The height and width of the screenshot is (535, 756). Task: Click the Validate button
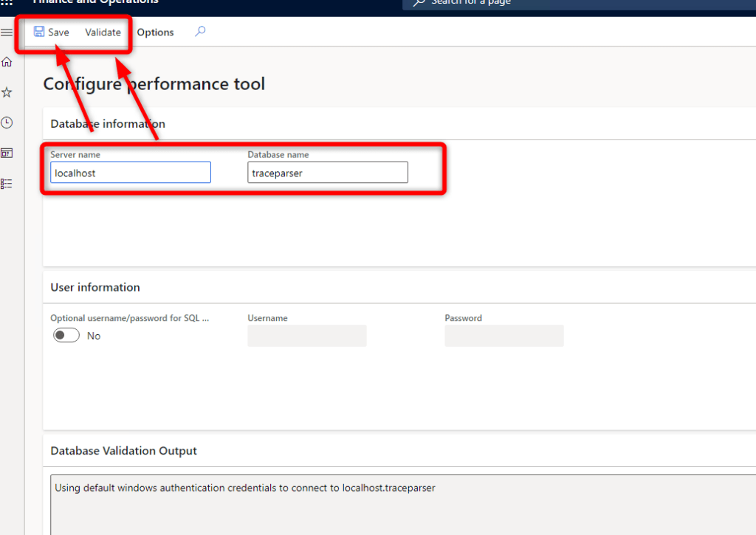[x=103, y=32]
